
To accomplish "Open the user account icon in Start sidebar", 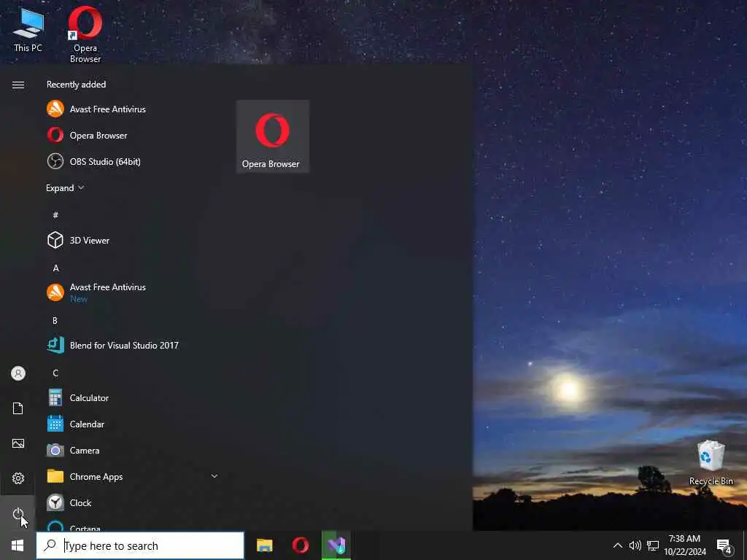I will pos(18,373).
